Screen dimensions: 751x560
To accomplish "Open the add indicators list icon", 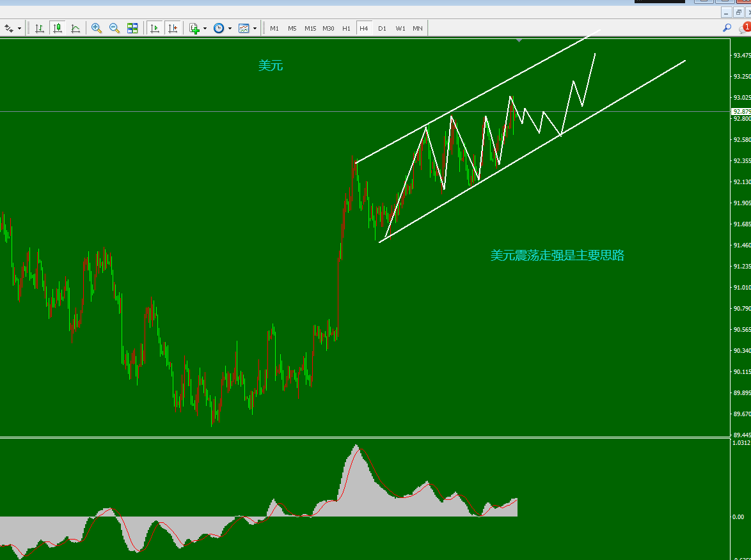I will 194,28.
